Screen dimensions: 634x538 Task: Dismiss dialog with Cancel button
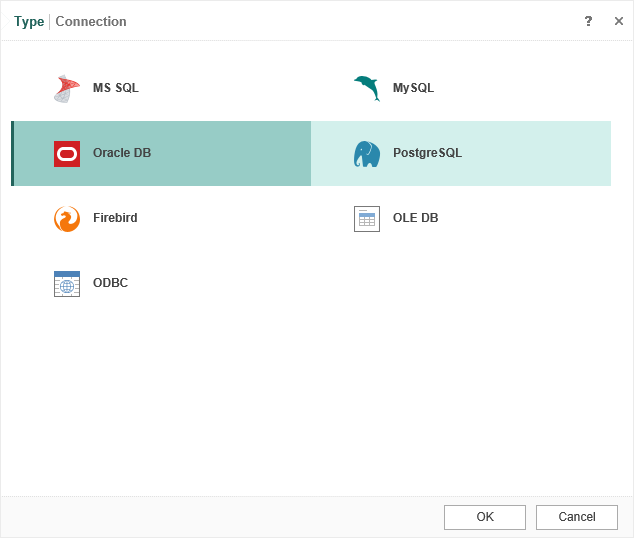[x=577, y=517]
